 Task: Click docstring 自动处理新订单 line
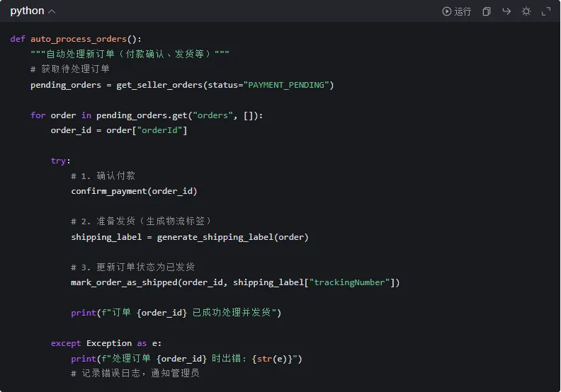coord(130,54)
